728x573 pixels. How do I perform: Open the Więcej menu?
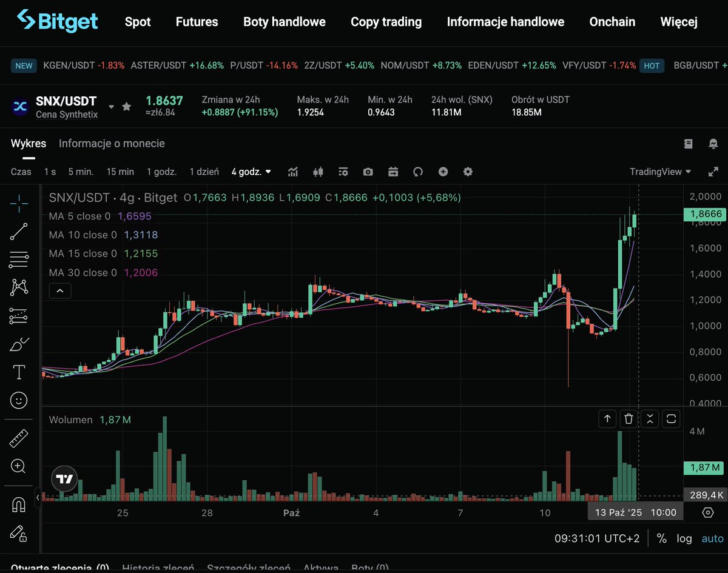679,22
